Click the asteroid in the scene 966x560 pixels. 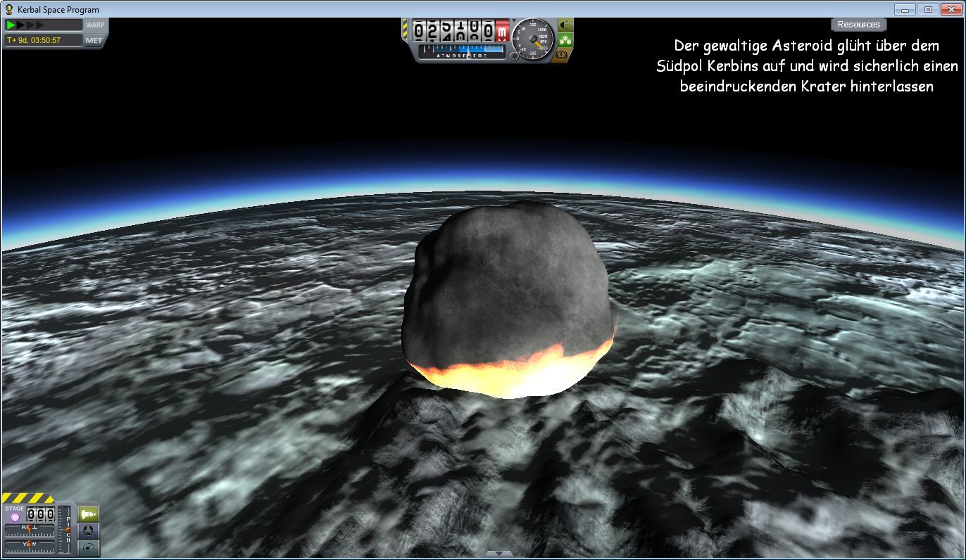tap(507, 299)
